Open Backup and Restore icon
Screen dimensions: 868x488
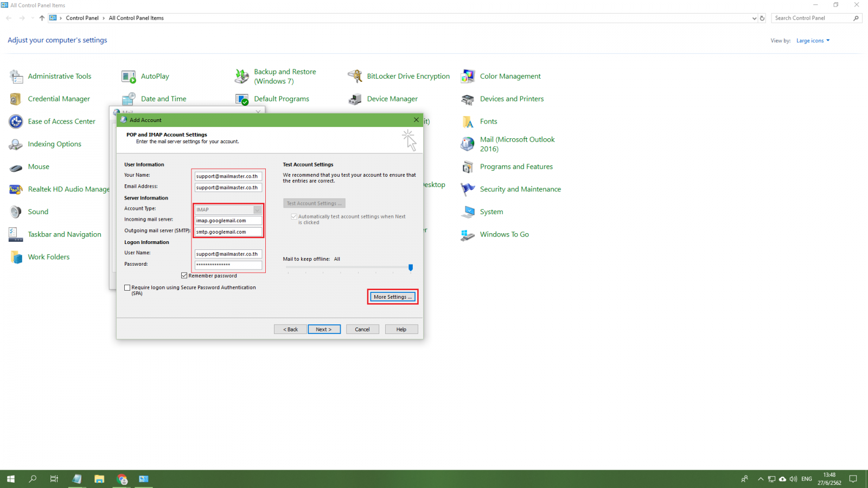(x=242, y=76)
